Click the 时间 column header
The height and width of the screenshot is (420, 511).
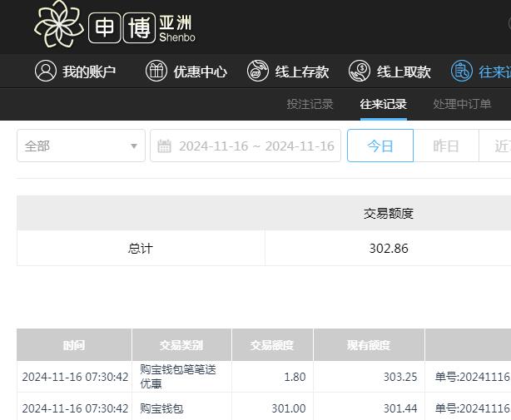pyautogui.click(x=74, y=345)
